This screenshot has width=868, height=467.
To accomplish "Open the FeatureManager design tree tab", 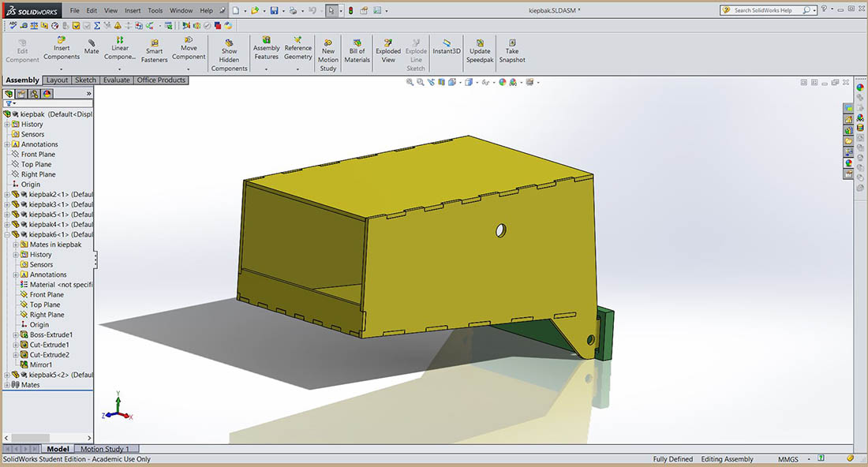I will tap(9, 94).
